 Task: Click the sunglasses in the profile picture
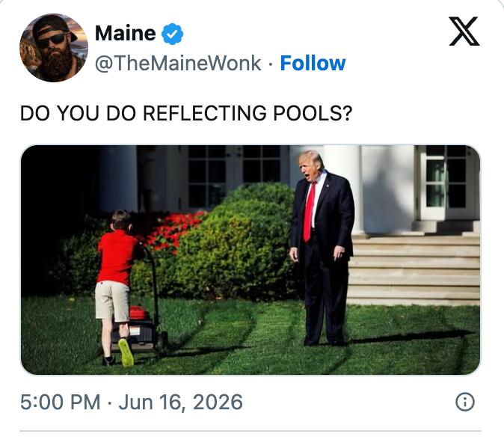[x=50, y=40]
